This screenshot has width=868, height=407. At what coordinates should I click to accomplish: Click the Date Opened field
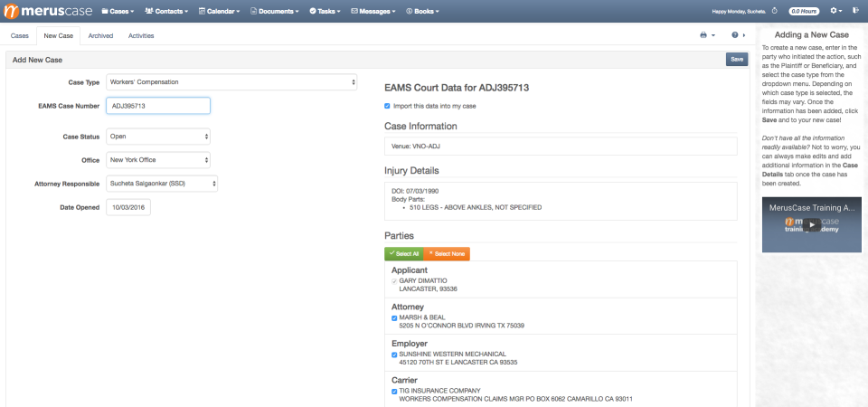(x=127, y=207)
